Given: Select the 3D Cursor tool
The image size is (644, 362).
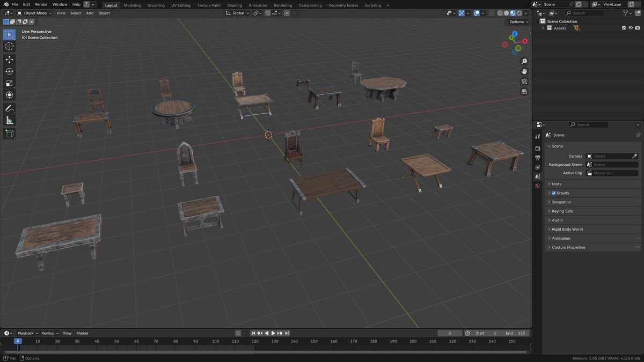Looking at the screenshot, I should pos(9,46).
